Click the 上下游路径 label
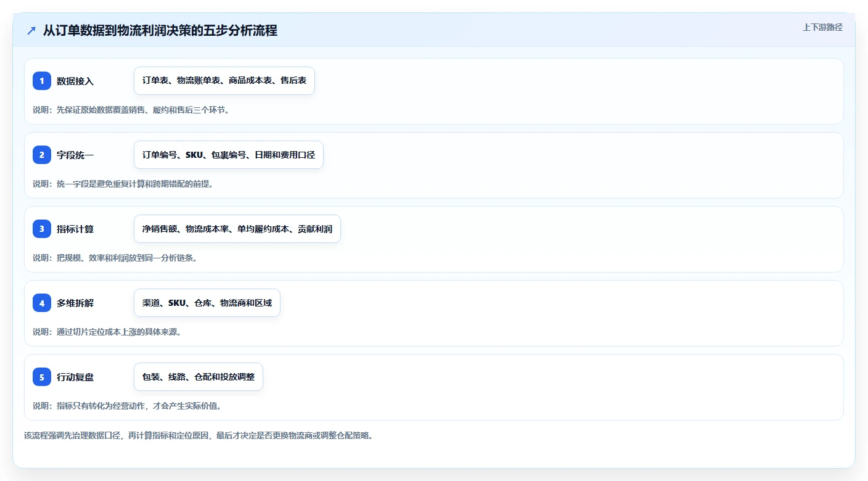This screenshot has width=868, height=481. [822, 27]
